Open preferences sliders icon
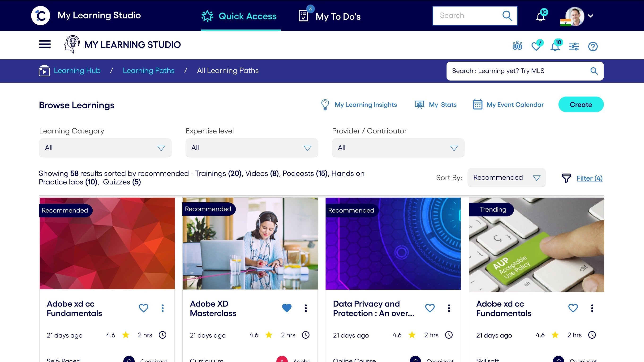 tap(574, 47)
